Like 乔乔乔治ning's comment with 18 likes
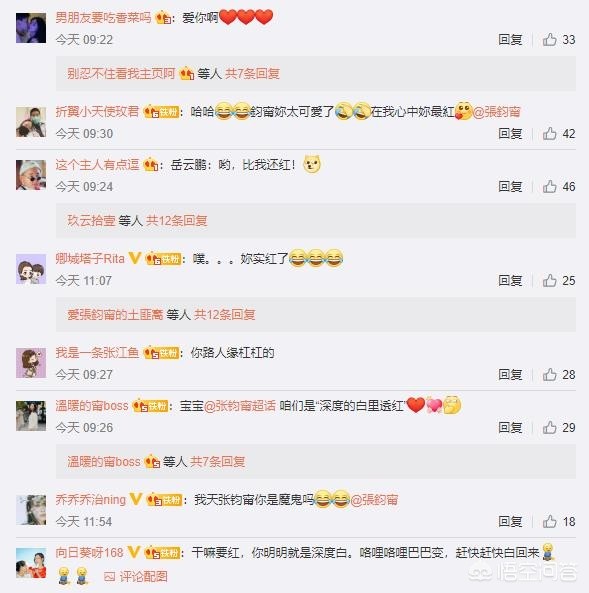This screenshot has width=589, height=593. pos(549,522)
